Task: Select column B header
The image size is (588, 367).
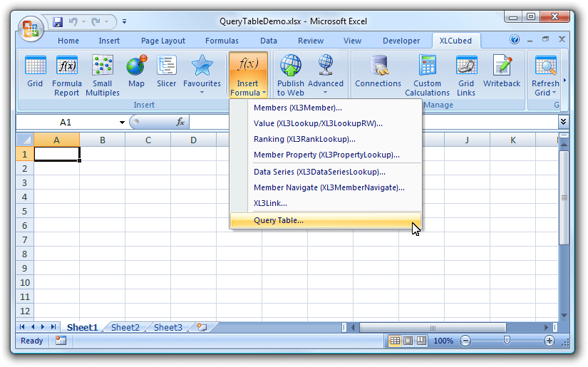Action: point(103,140)
